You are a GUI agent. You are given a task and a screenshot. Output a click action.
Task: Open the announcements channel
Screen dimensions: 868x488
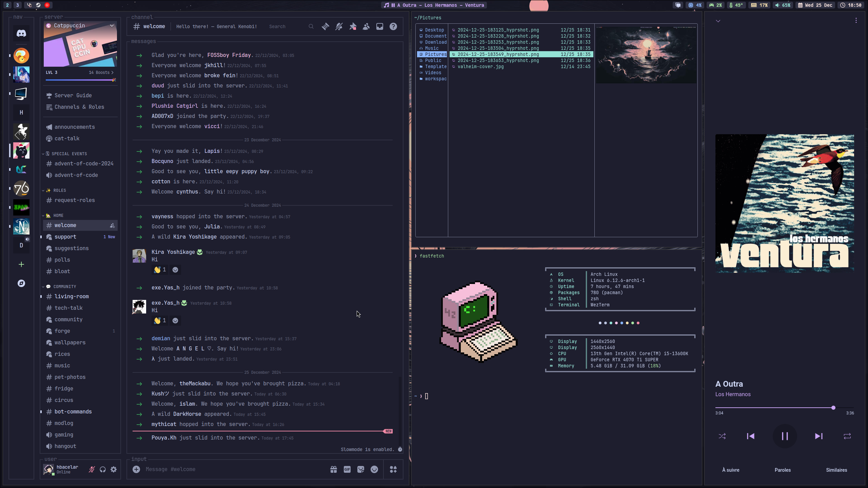point(80,127)
